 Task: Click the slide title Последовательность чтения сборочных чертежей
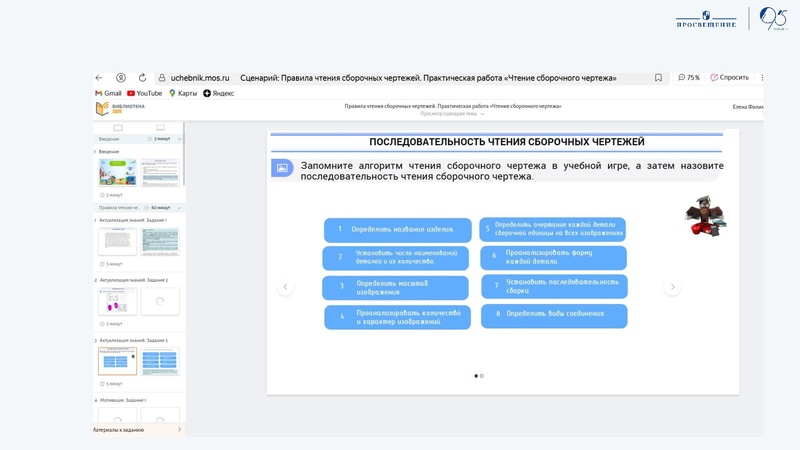coord(507,142)
